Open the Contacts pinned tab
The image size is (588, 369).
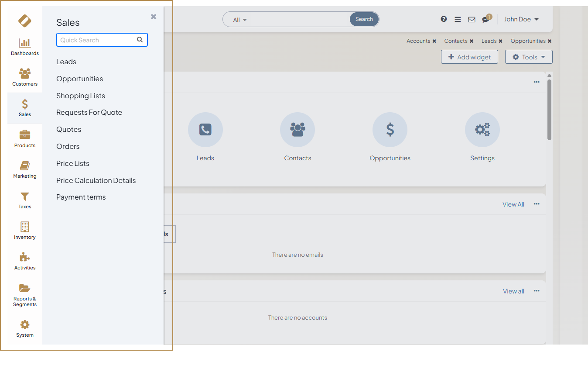pos(456,41)
